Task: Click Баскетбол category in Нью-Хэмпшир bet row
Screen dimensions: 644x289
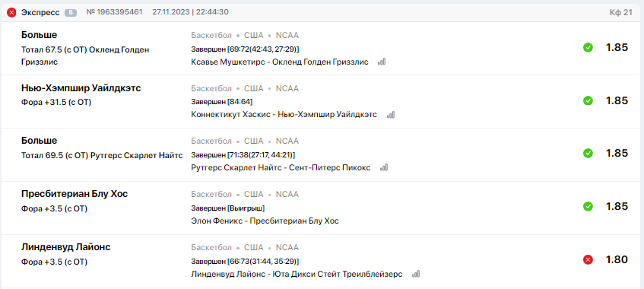Action: point(211,88)
